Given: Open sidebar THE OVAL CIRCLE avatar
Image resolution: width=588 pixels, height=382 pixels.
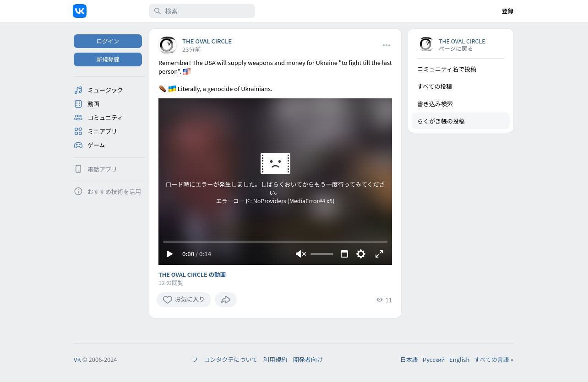Looking at the screenshot, I should click(426, 44).
